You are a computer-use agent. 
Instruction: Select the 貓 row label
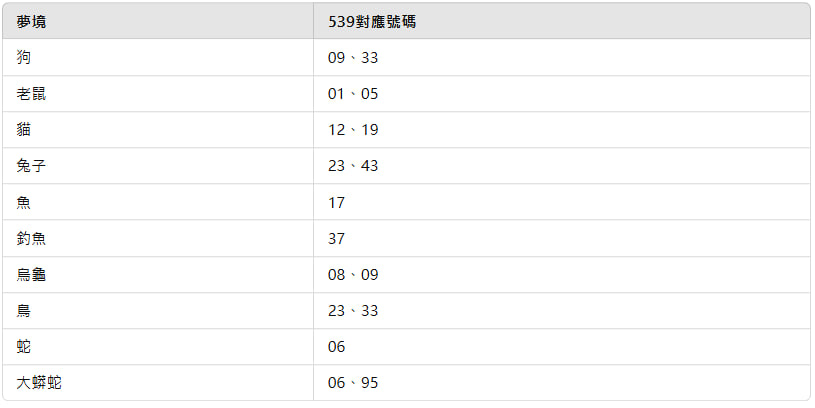pos(23,129)
